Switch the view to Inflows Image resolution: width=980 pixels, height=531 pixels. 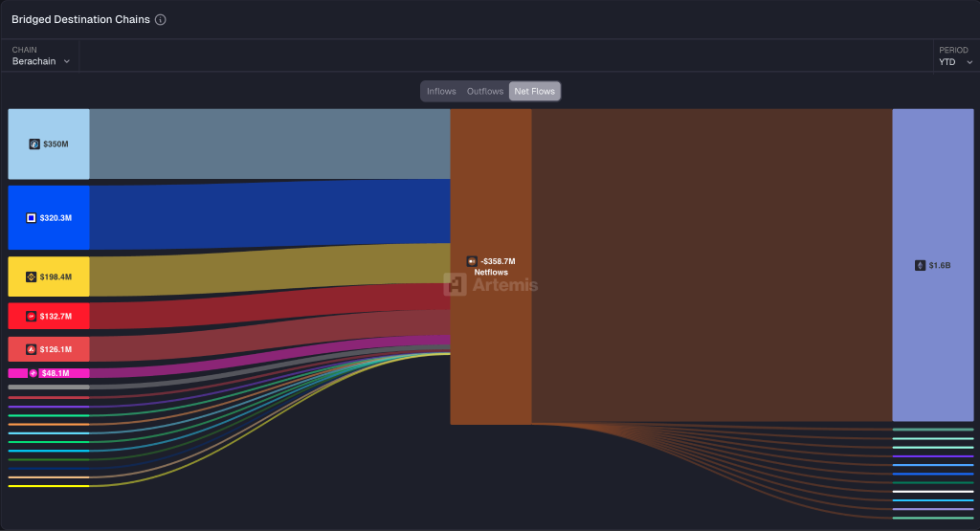point(441,91)
